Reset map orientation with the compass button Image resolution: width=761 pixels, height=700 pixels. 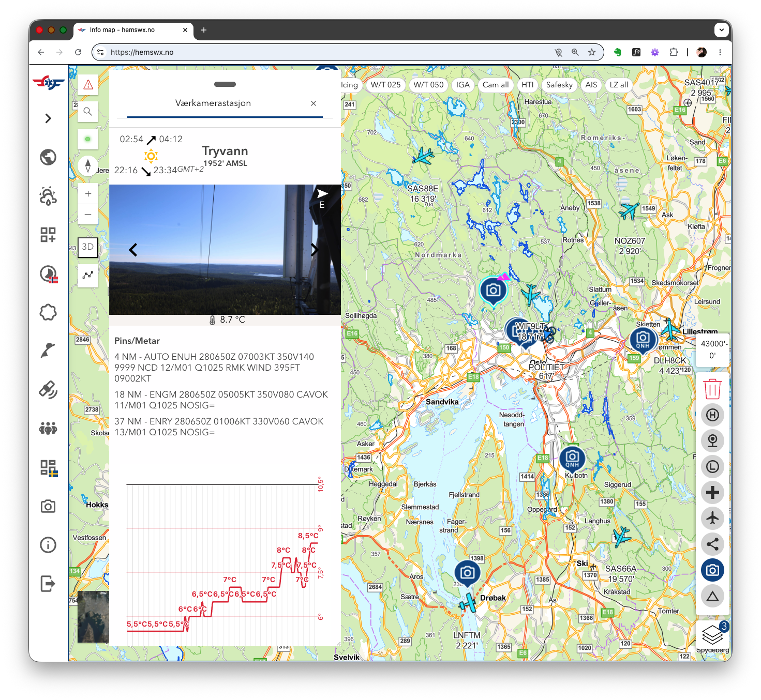[88, 166]
